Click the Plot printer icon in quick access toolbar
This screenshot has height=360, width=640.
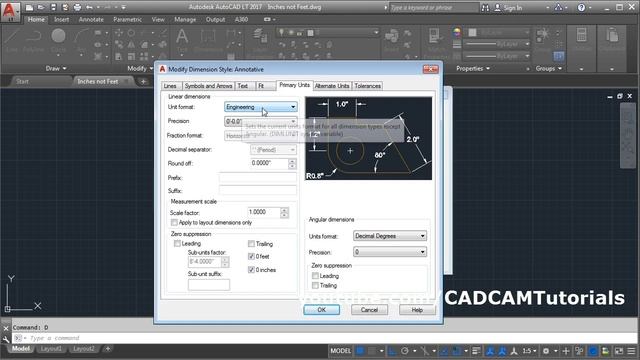[77, 7]
